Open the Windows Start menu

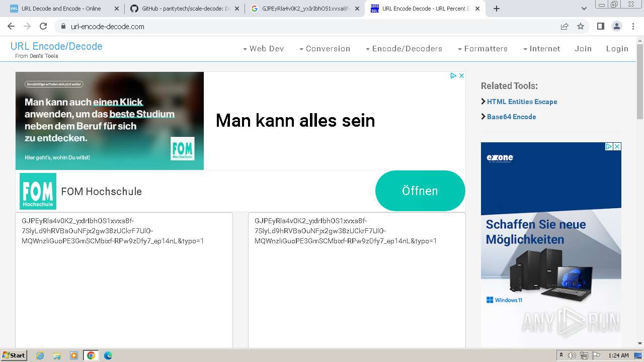pos(14,355)
